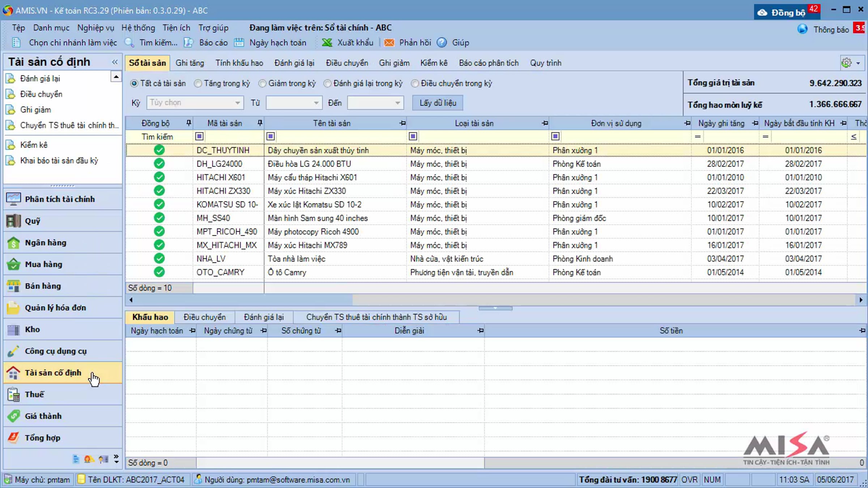Expand more module buttons chevron
The height and width of the screenshot is (488, 868).
tap(116, 459)
